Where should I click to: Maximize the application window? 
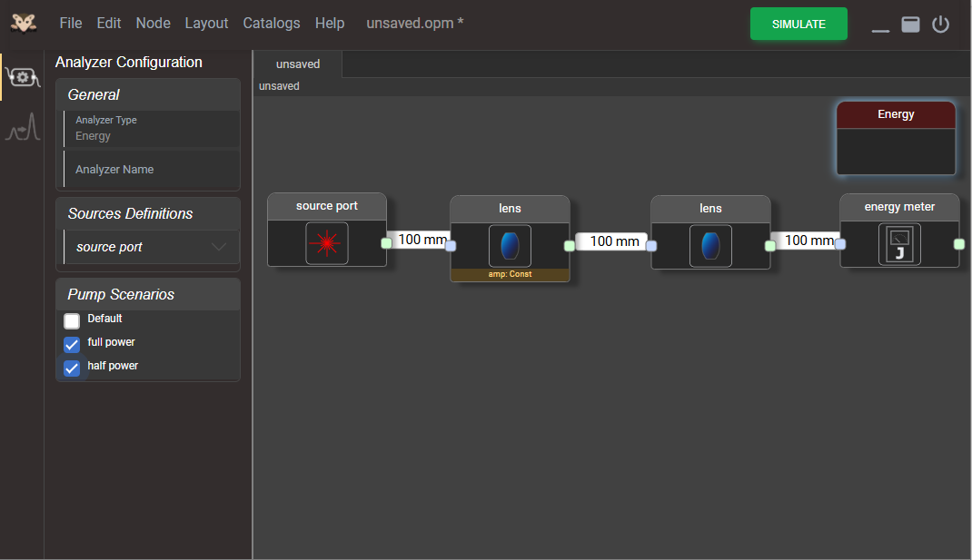(x=910, y=25)
